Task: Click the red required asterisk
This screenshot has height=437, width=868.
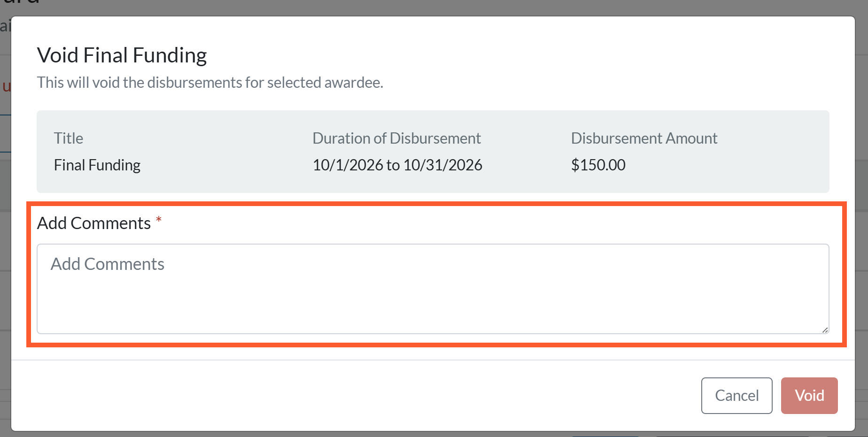Action: [x=159, y=219]
